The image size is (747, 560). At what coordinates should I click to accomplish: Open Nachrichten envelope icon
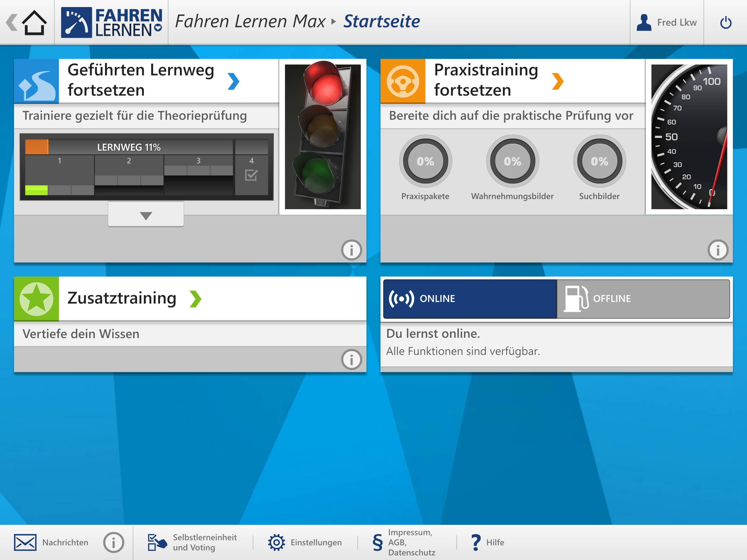[25, 542]
